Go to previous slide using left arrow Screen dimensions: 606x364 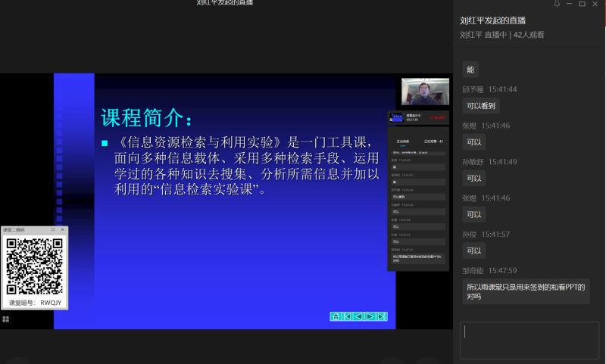click(358, 316)
